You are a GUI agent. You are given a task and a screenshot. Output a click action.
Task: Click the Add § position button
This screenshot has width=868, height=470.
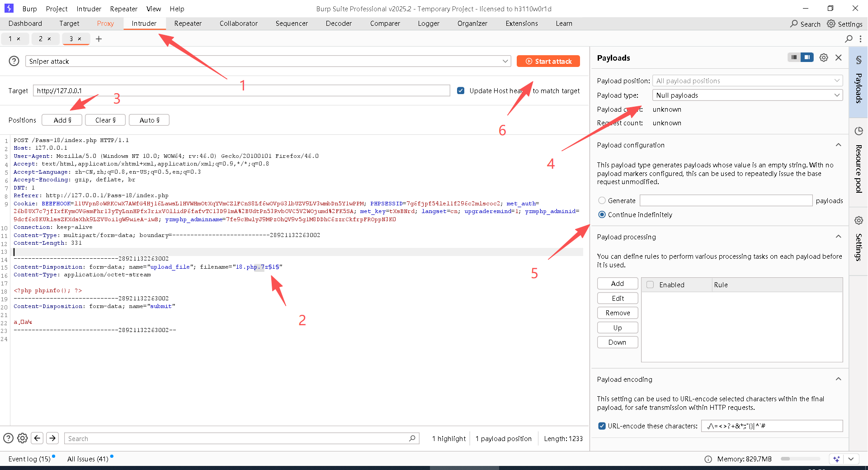click(x=62, y=120)
